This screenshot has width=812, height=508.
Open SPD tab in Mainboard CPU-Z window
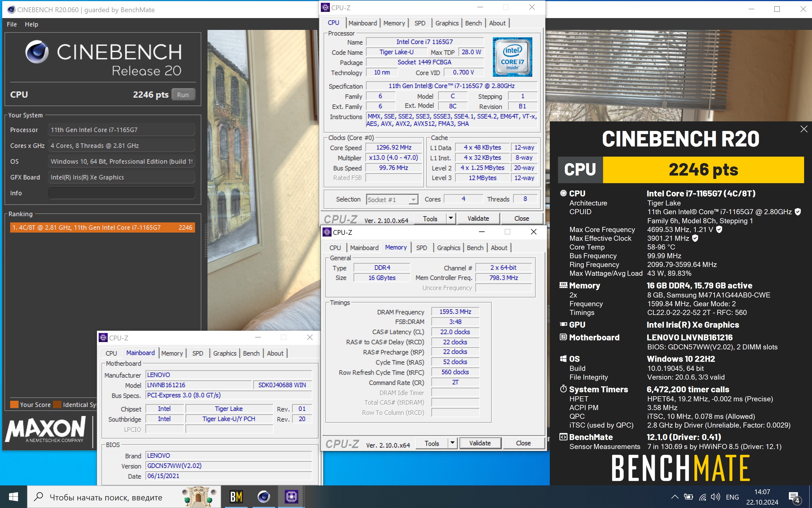pos(198,353)
